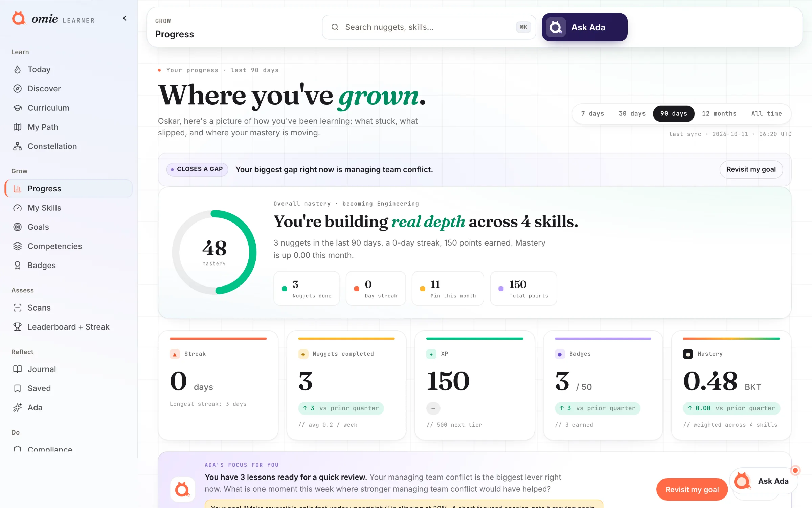Open My Path map icon
The image size is (812, 508).
click(x=18, y=127)
